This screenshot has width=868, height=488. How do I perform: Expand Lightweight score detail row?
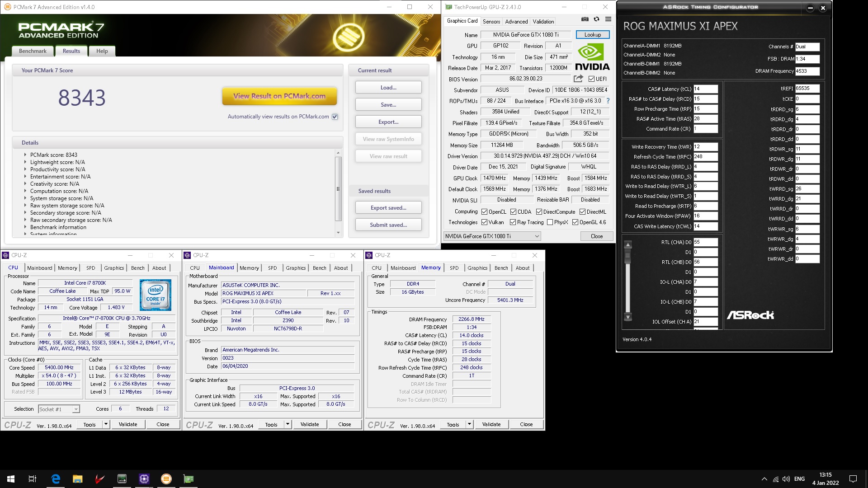(25, 162)
